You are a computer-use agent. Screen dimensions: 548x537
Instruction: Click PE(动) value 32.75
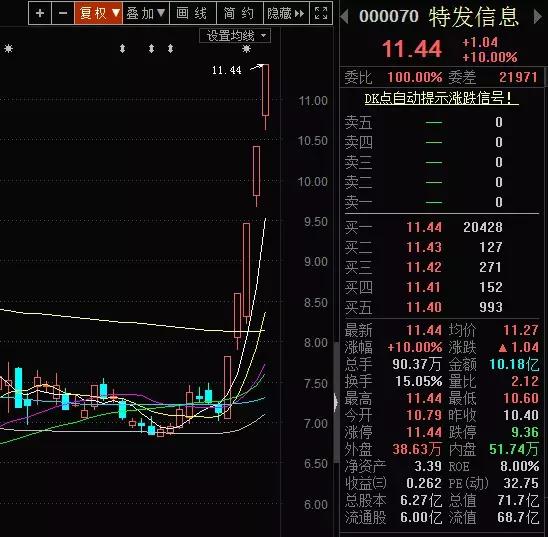click(x=521, y=484)
